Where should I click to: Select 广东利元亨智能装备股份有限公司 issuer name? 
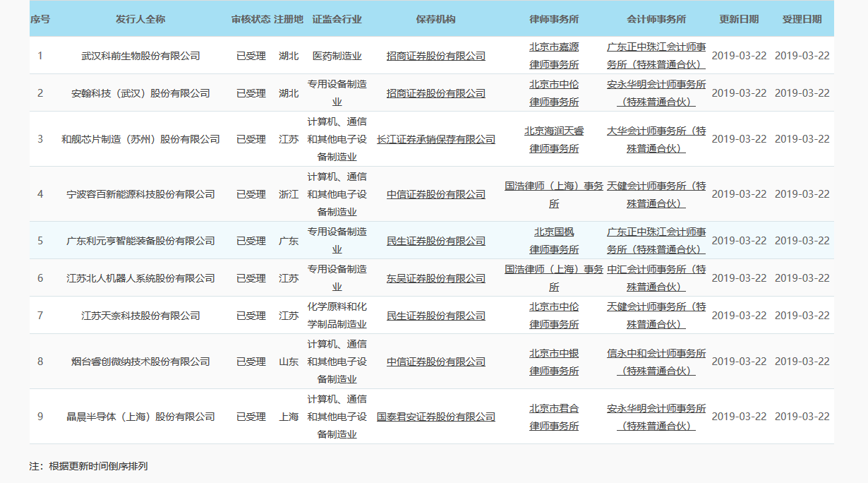pos(140,241)
